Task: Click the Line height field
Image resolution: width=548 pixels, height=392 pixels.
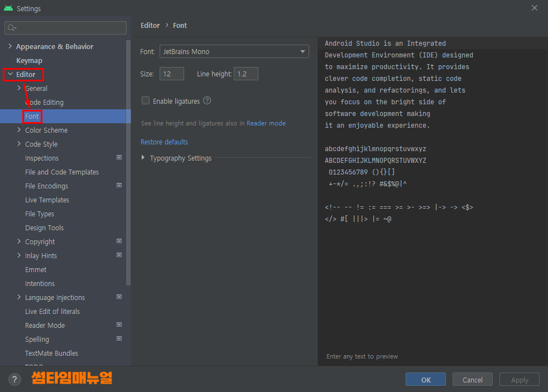Action: point(246,74)
